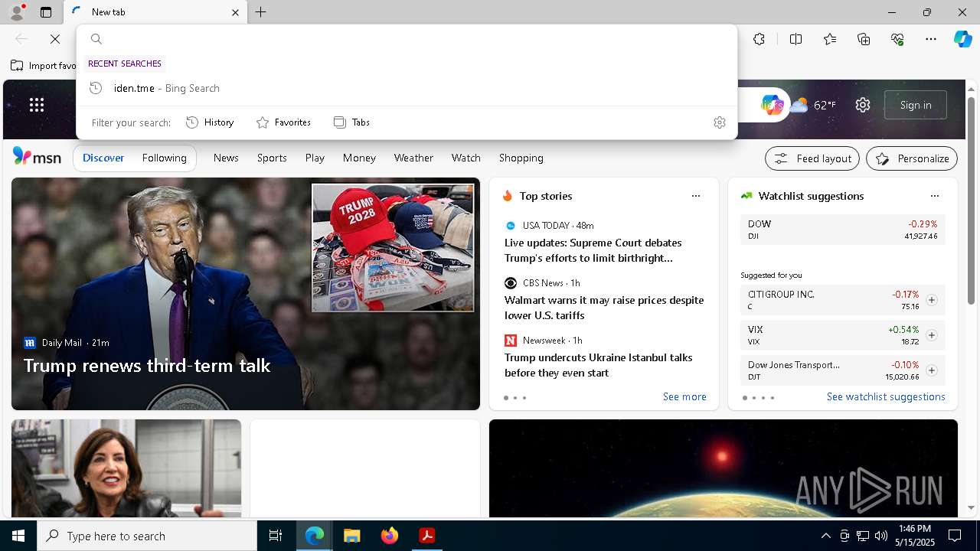Switch to the Following tab
Image resolution: width=980 pixels, height=551 pixels.
coord(165,158)
